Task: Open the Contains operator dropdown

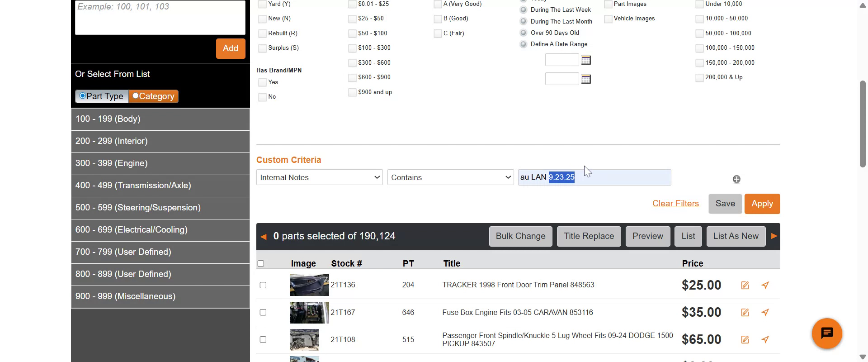Action: click(451, 177)
